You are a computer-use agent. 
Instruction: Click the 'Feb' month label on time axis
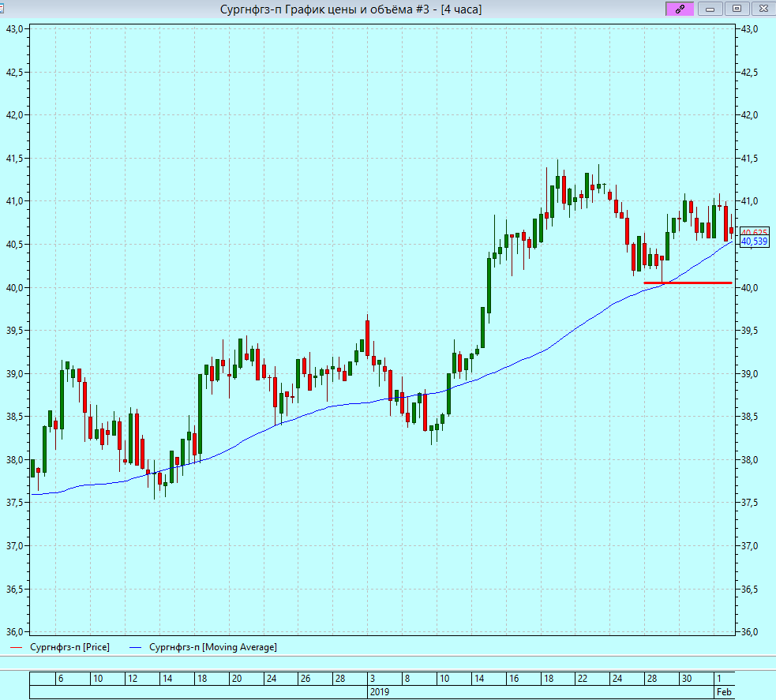click(x=724, y=691)
